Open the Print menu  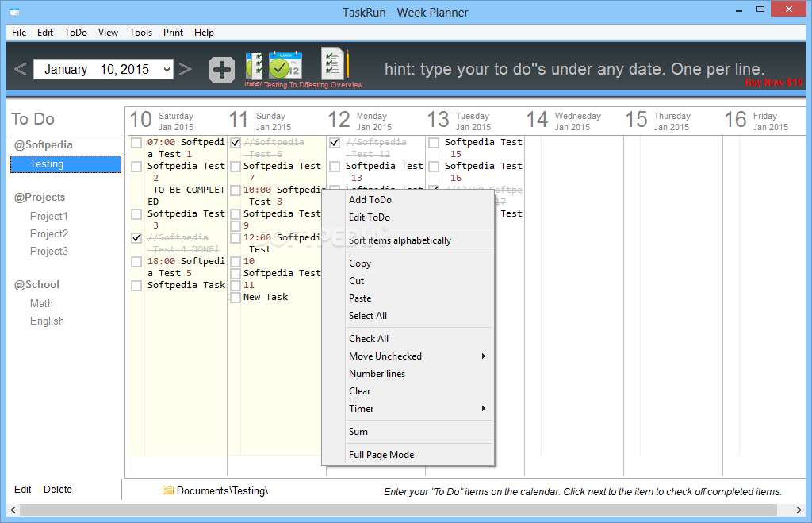pos(173,32)
